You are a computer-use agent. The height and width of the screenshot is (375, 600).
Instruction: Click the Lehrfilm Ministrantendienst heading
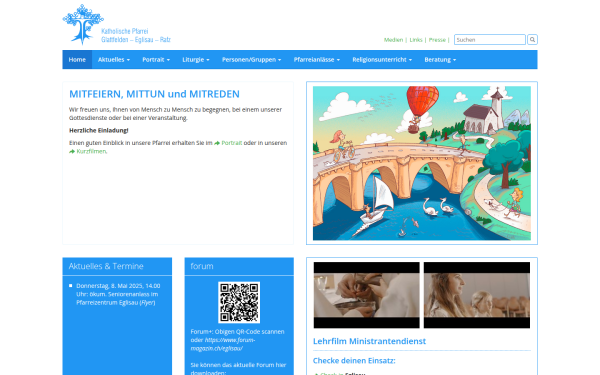[x=369, y=341]
